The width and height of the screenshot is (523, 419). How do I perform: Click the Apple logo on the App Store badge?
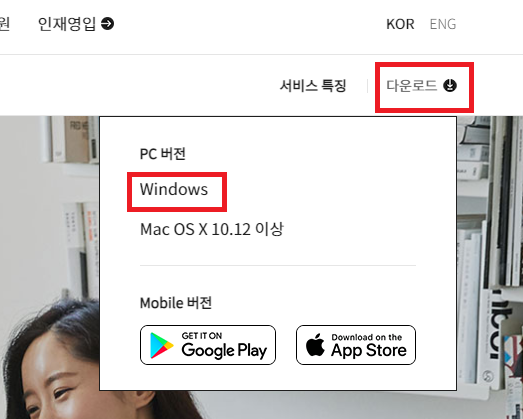pos(315,345)
